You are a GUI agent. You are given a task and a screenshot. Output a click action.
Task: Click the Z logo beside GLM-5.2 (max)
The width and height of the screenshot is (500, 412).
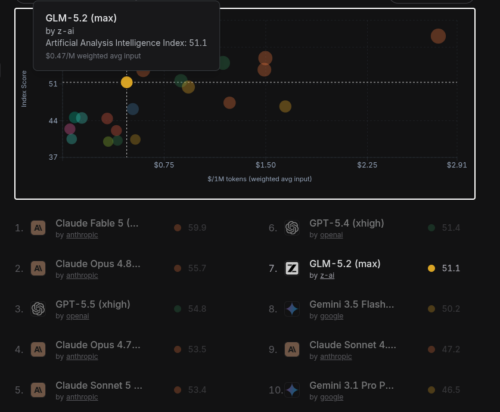point(292,268)
